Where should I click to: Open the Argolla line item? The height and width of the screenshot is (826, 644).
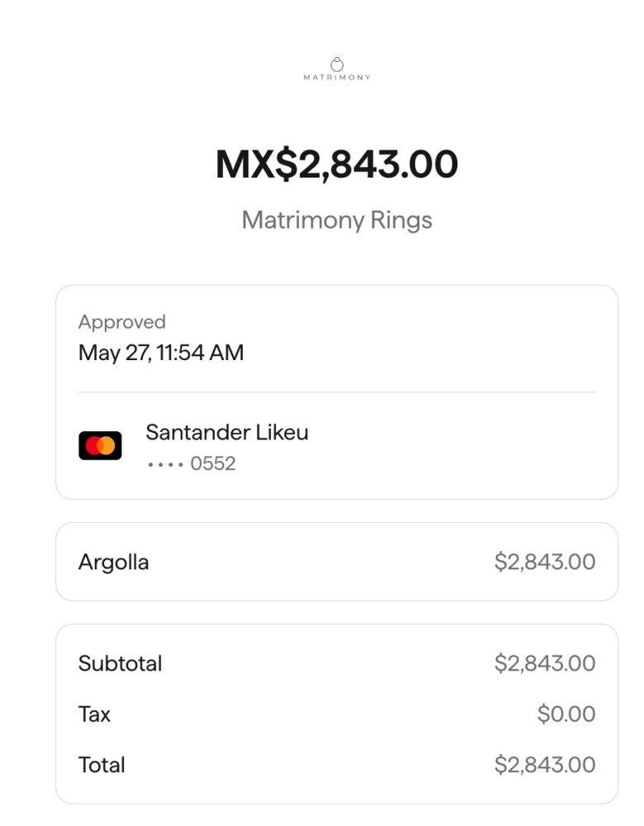click(114, 563)
